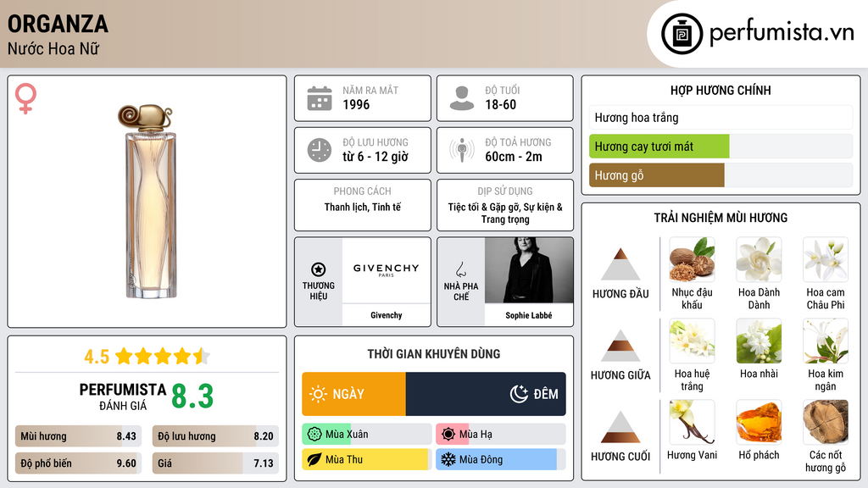Click the Perfumista score 8.3
Viewport: 868px width, 488px height.
(192, 396)
